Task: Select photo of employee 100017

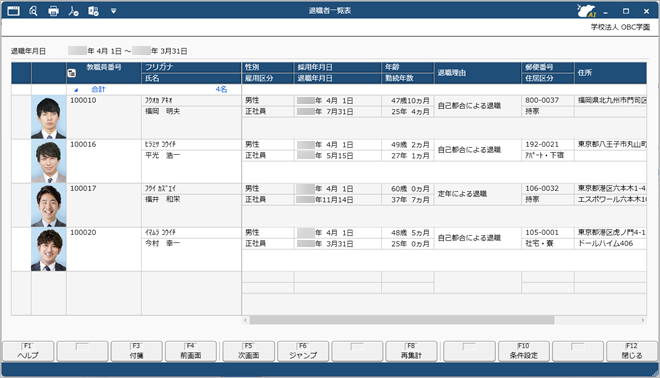Action: (48, 205)
